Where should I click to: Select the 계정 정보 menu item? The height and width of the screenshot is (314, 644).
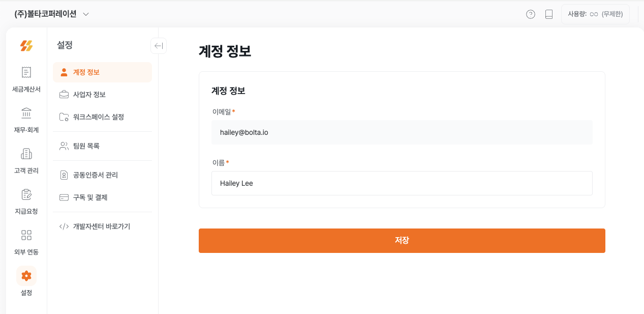click(x=102, y=72)
